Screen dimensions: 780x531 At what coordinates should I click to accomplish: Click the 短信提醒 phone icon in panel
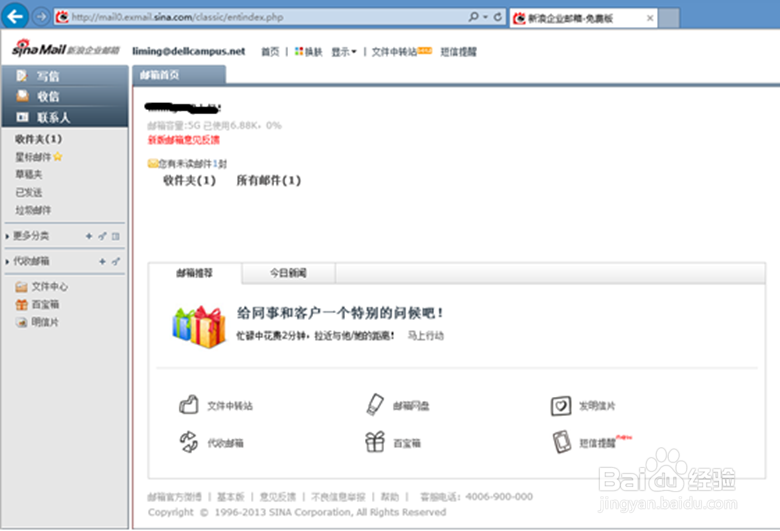coord(562,442)
